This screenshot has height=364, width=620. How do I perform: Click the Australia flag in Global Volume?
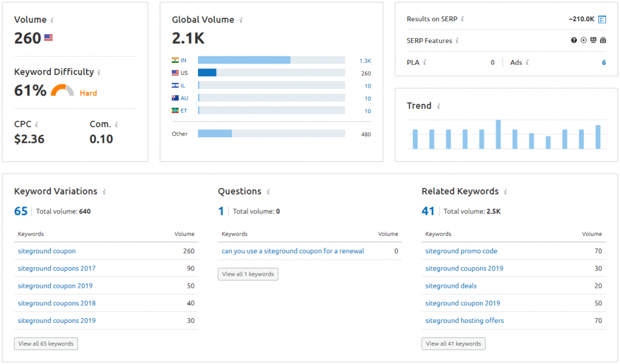click(175, 98)
